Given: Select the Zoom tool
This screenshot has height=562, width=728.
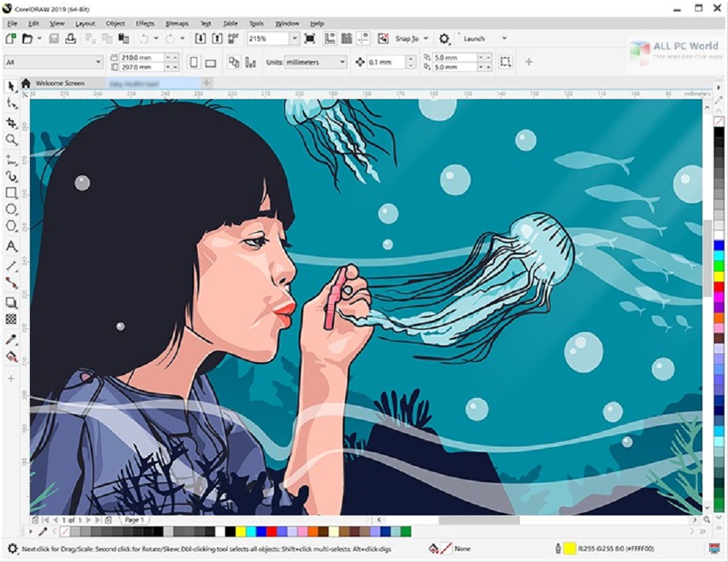Looking at the screenshot, I should point(11,140).
